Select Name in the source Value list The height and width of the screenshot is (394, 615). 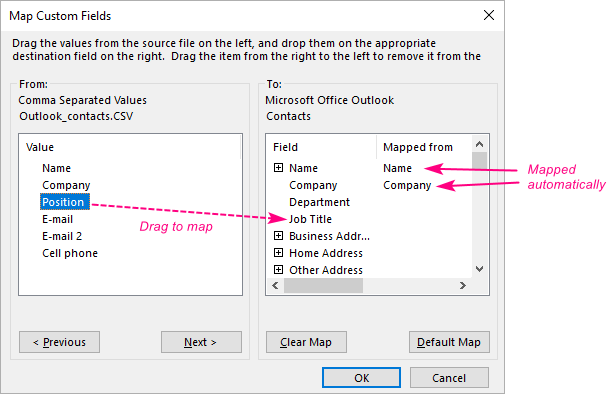click(x=56, y=168)
